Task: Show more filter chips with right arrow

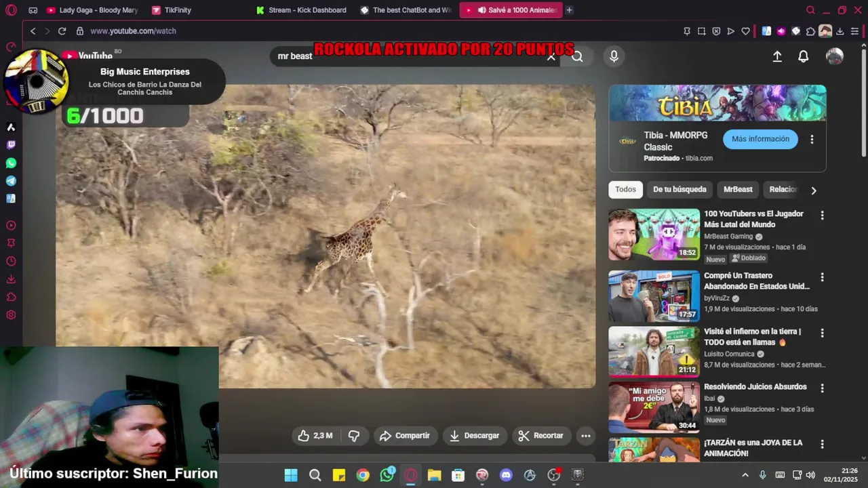Action: pyautogui.click(x=814, y=190)
